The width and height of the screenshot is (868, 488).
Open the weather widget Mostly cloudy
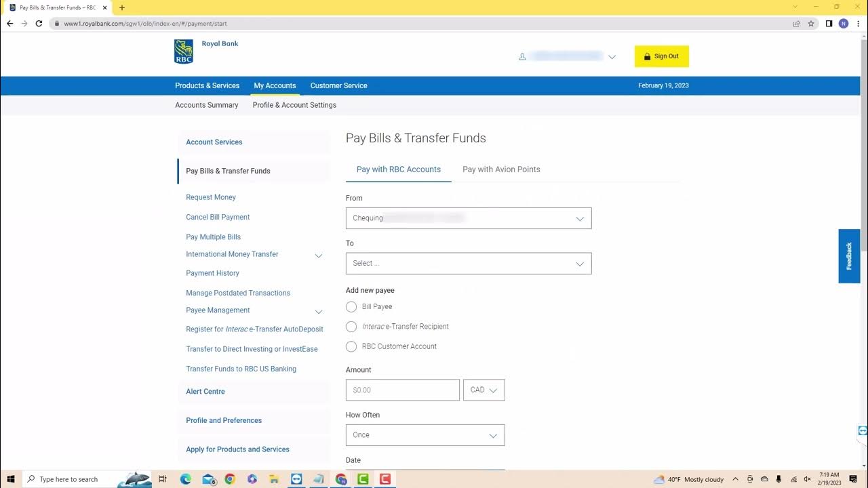(x=688, y=479)
